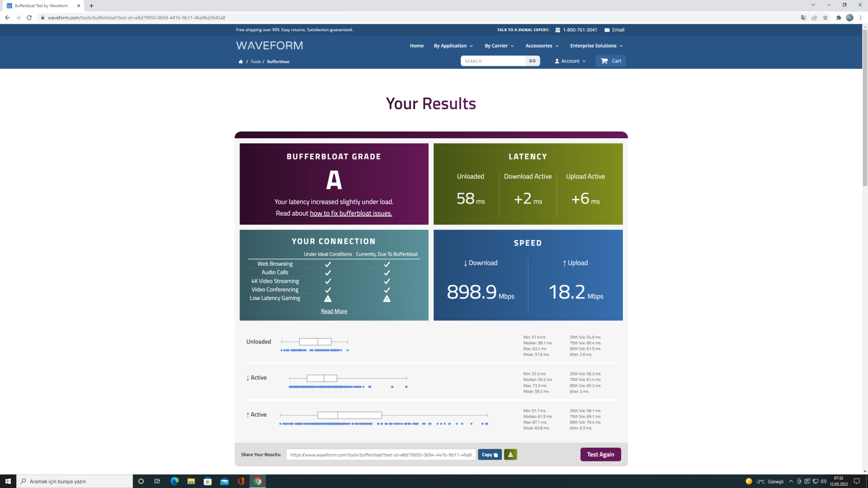This screenshot has height=488, width=868.
Task: Open the Accessories menu
Action: click(542, 46)
